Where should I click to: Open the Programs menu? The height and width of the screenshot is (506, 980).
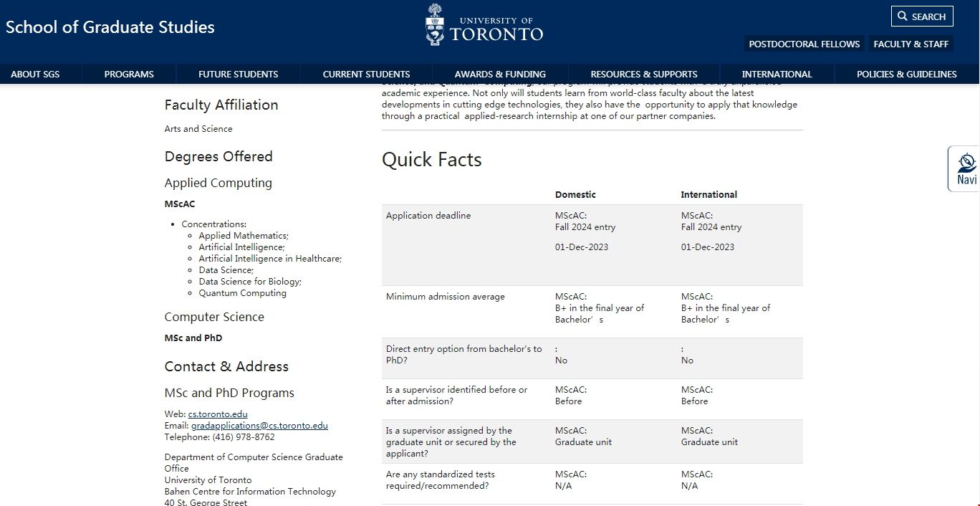(129, 74)
